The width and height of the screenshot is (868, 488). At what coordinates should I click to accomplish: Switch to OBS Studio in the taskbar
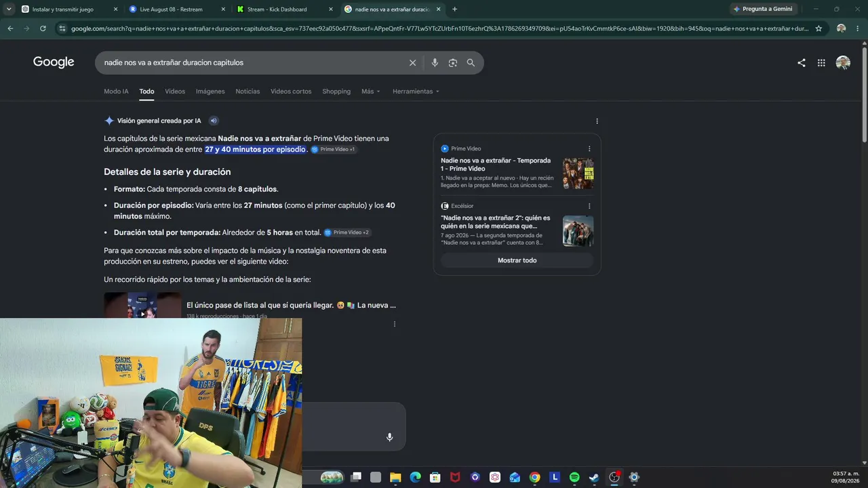(614, 477)
